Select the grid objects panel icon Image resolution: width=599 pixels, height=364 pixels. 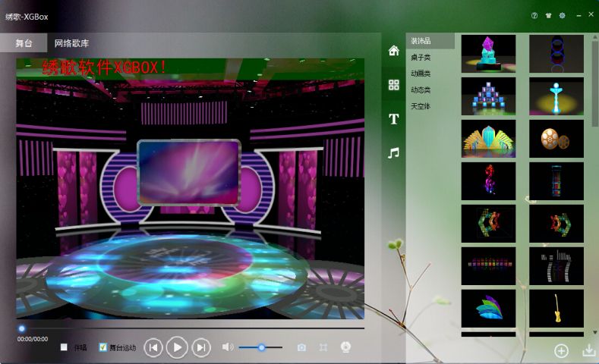point(393,85)
